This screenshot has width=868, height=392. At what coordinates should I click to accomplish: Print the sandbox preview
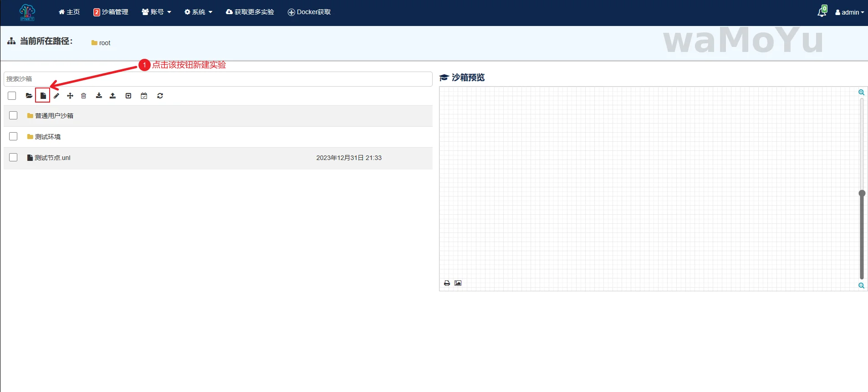pos(447,283)
